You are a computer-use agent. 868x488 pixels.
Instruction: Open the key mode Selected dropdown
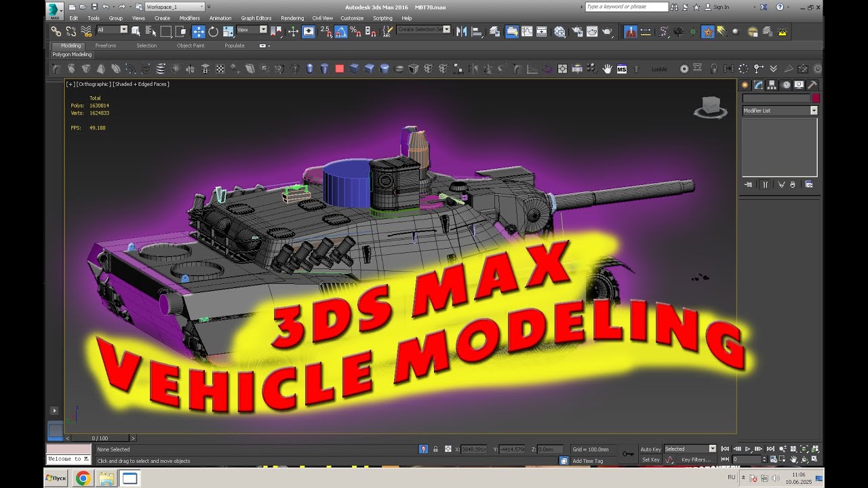(x=690, y=449)
